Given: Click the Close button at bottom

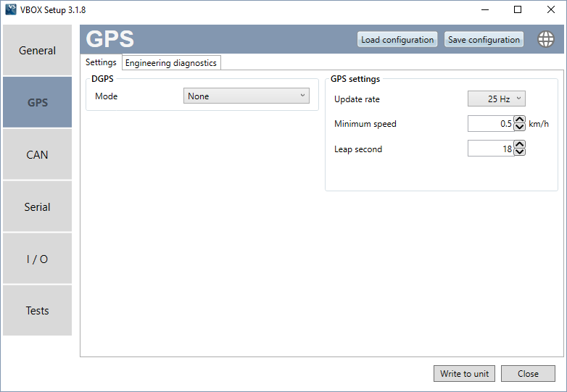Looking at the screenshot, I should pos(528,374).
